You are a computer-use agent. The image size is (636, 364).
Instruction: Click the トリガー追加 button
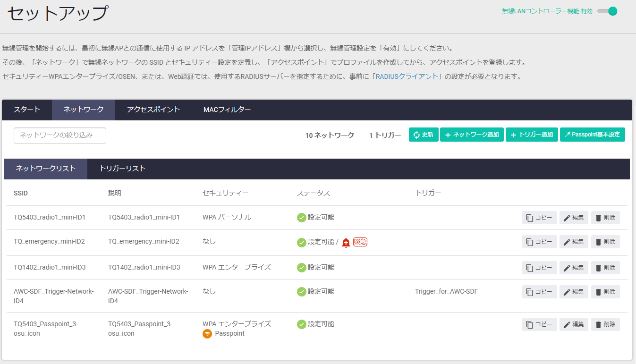[x=532, y=135]
